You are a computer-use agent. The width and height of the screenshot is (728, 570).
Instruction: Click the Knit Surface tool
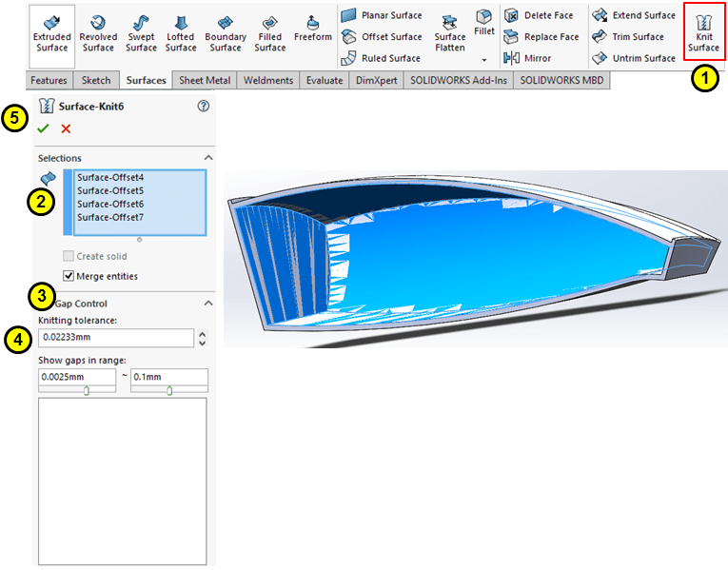703,34
